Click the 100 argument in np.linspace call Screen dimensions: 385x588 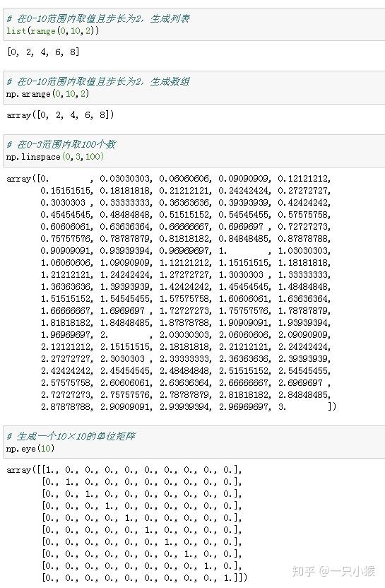[x=93, y=157]
